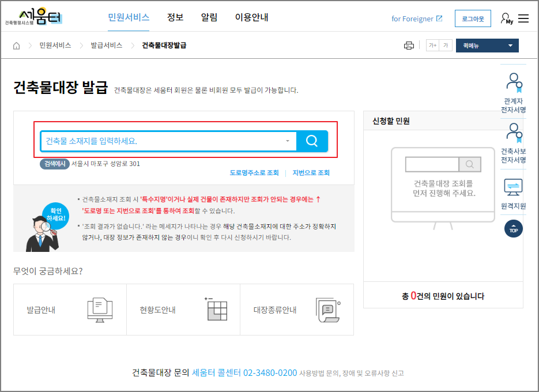Click the home breadcrumb icon
This screenshot has width=539, height=392.
point(16,45)
